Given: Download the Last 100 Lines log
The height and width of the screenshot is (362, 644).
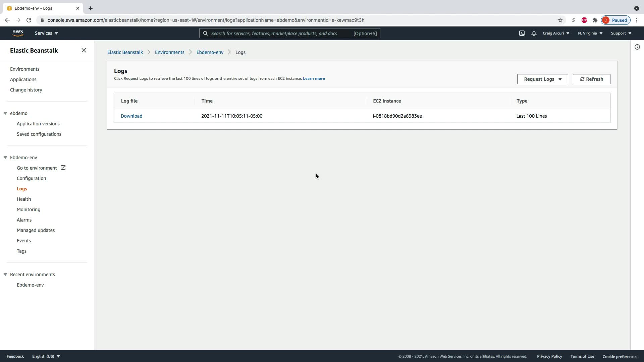Looking at the screenshot, I should [131, 116].
